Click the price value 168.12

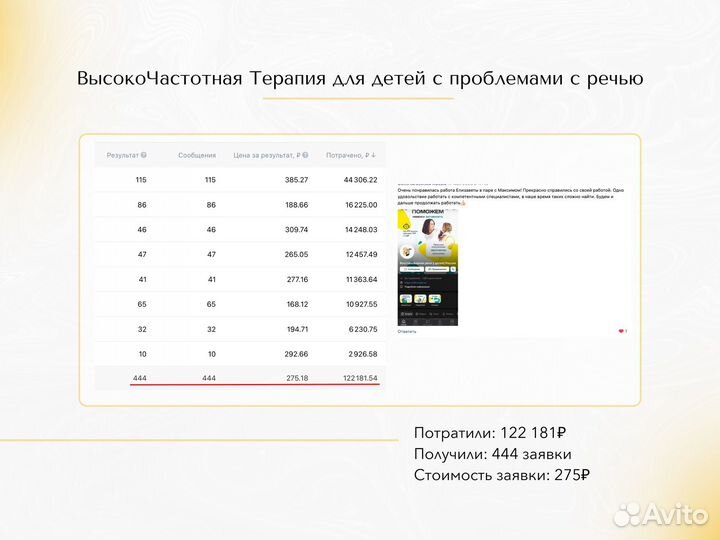click(297, 304)
